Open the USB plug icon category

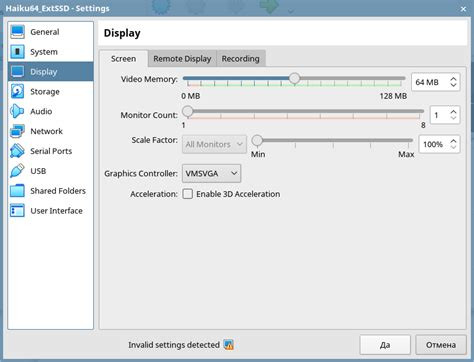point(17,171)
